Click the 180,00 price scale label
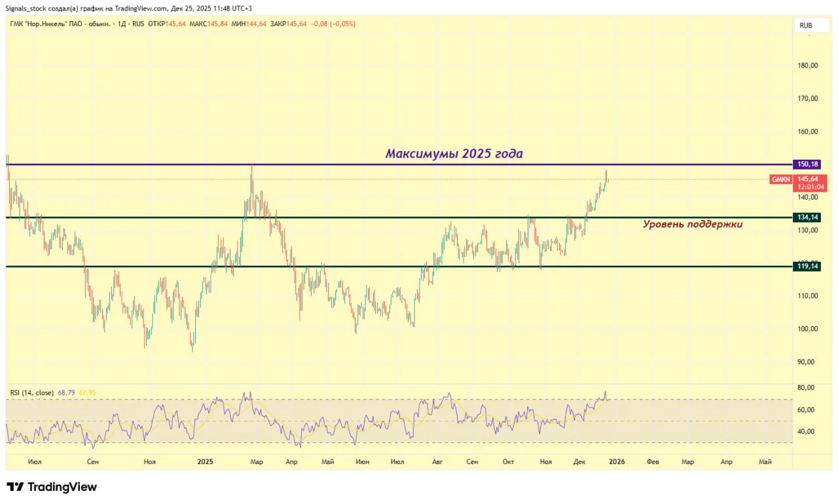Screen dimensions: 838x504 (807, 65)
